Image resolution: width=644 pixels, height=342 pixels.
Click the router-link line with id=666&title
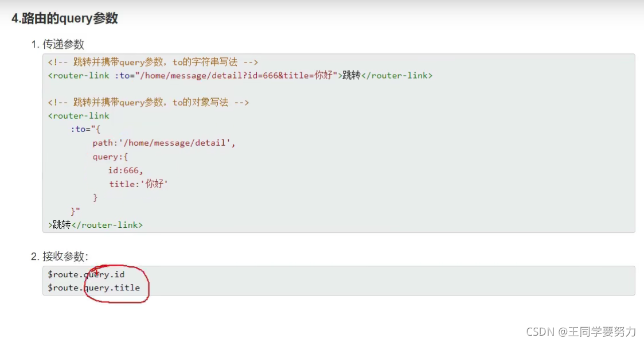pyautogui.click(x=240, y=75)
